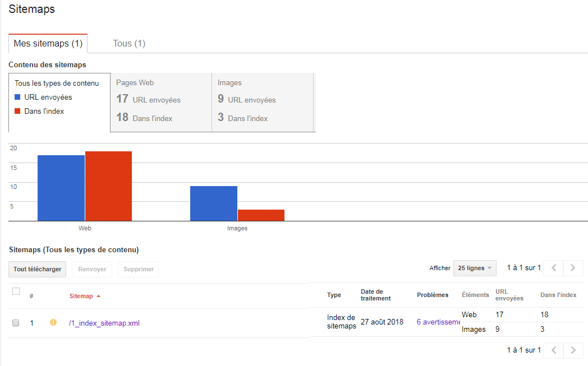588x366 pixels.
Task: Click the Sitemap column sort arrow
Action: click(98, 296)
